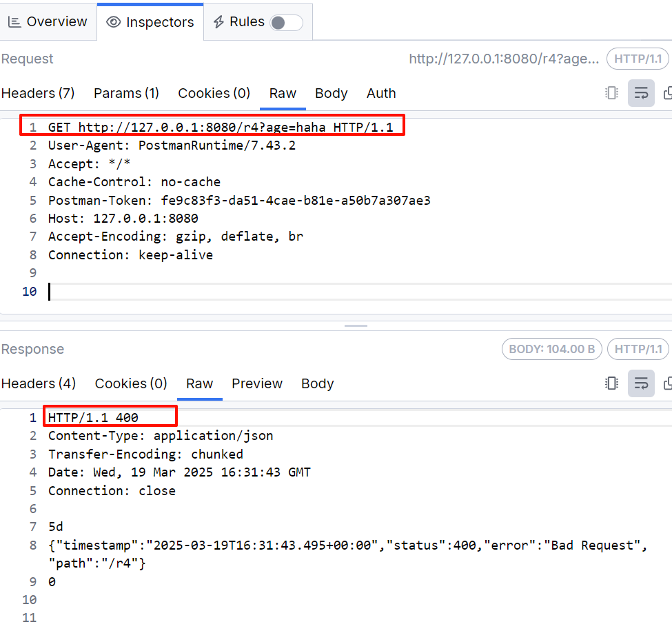
Task: Click the response Date header line
Action: 179,472
